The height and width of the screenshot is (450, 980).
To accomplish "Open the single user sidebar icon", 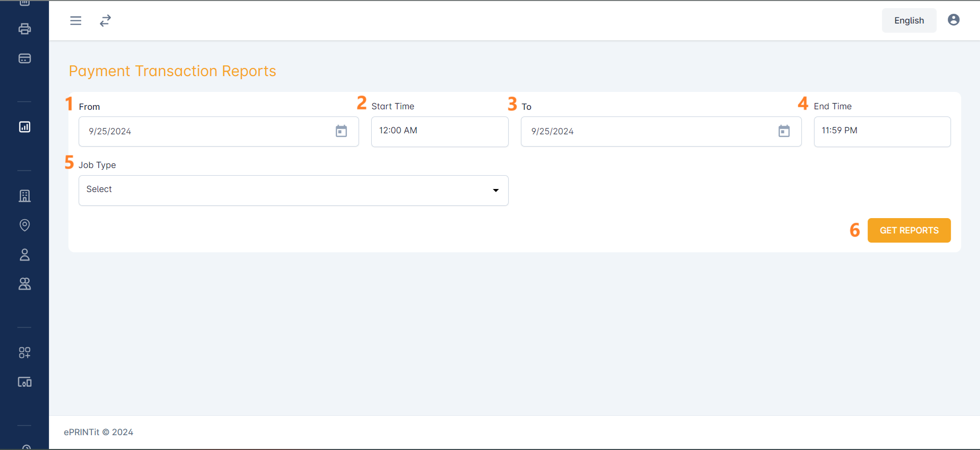I will pyautogui.click(x=25, y=254).
